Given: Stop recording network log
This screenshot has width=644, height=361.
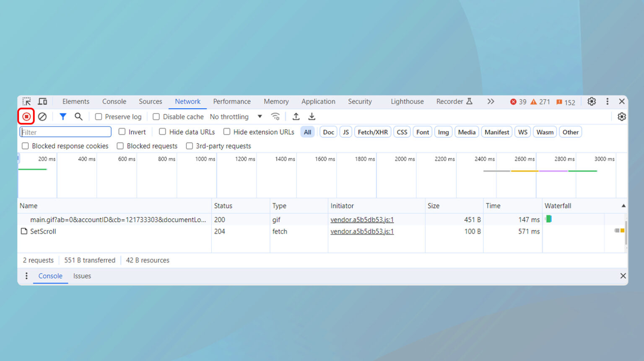Looking at the screenshot, I should (x=26, y=116).
